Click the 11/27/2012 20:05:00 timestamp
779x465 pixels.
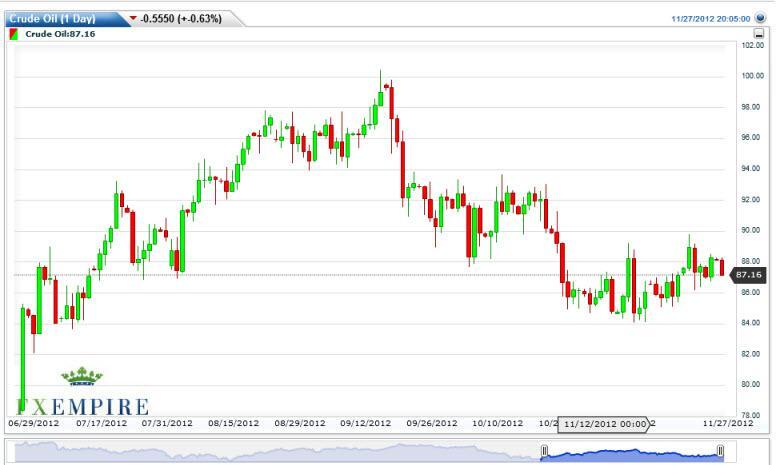711,18
